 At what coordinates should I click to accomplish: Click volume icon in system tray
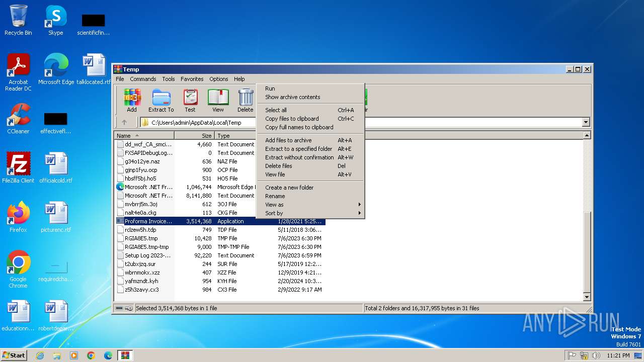(596, 355)
